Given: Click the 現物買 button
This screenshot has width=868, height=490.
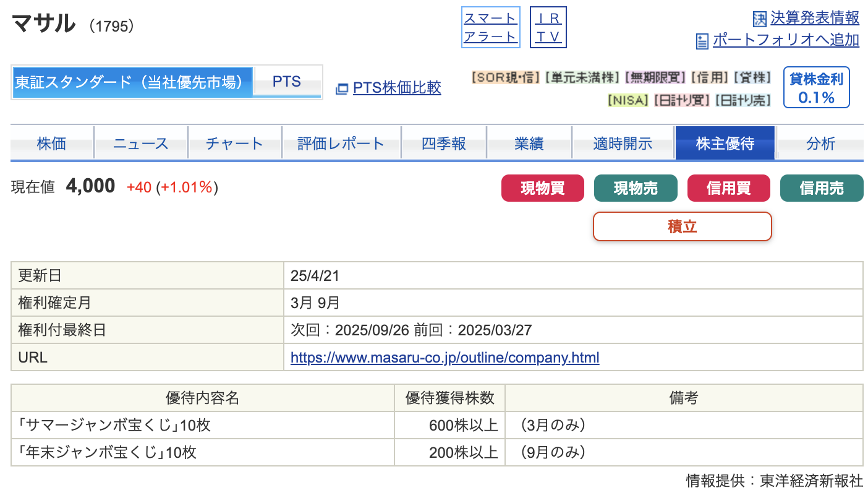Looking at the screenshot, I should click(x=543, y=188).
